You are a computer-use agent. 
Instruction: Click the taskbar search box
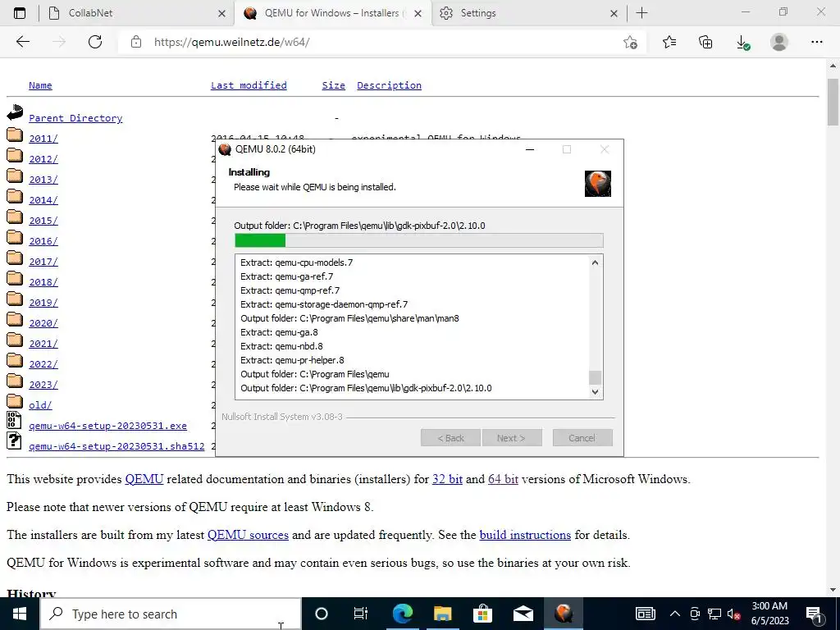(171, 614)
